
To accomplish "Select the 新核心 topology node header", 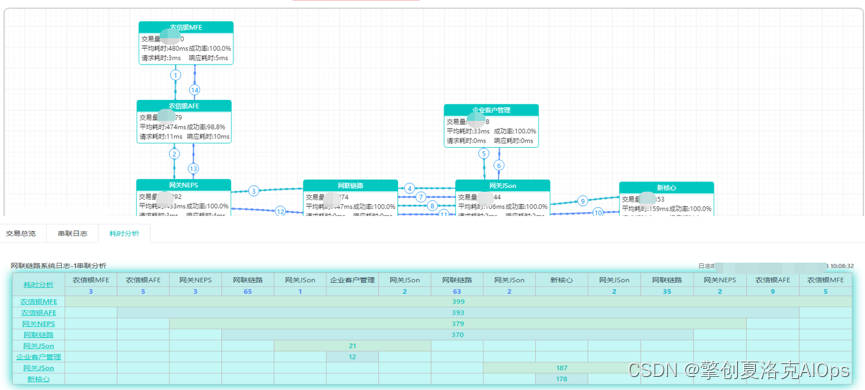I will 666,188.
